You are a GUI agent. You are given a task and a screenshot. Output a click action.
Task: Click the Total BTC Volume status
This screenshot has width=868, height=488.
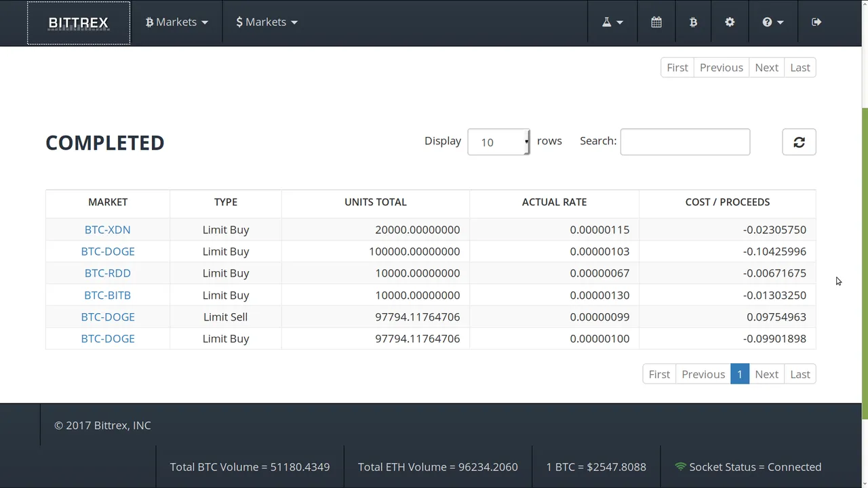[x=250, y=467]
